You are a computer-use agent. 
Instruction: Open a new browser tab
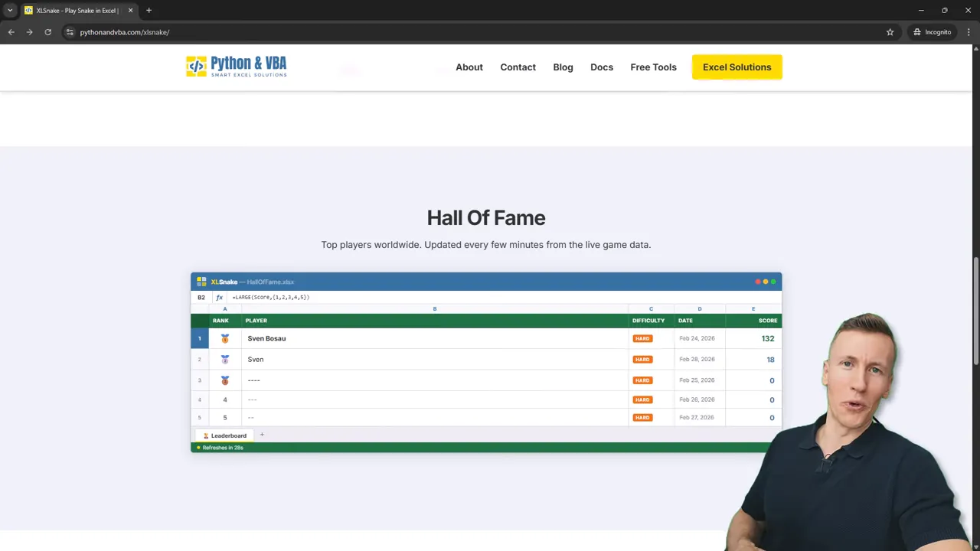[x=149, y=11]
